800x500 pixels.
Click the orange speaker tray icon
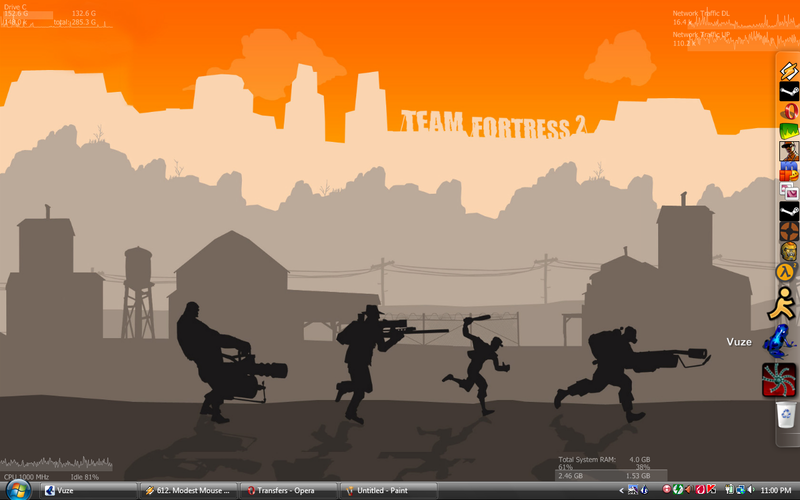(689, 490)
